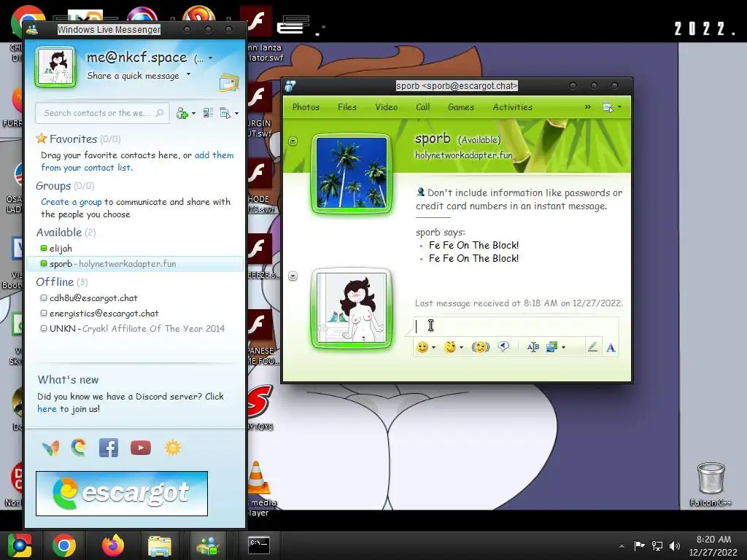
Task: Click the voice clip icon
Action: tap(503, 346)
